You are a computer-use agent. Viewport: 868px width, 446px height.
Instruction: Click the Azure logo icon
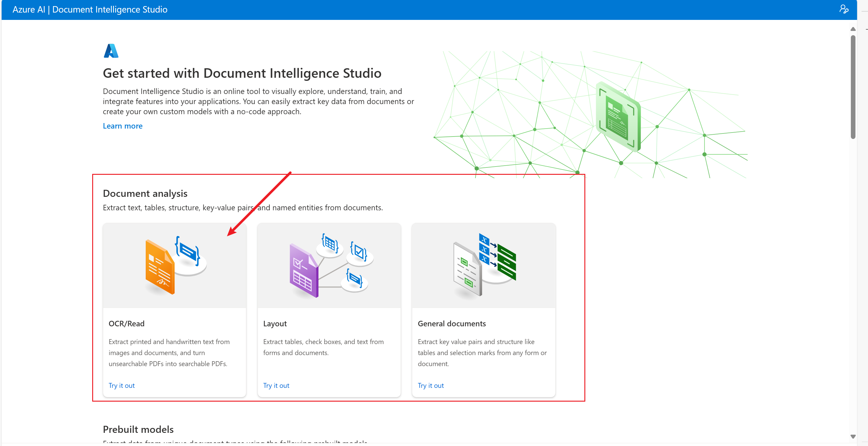point(111,51)
